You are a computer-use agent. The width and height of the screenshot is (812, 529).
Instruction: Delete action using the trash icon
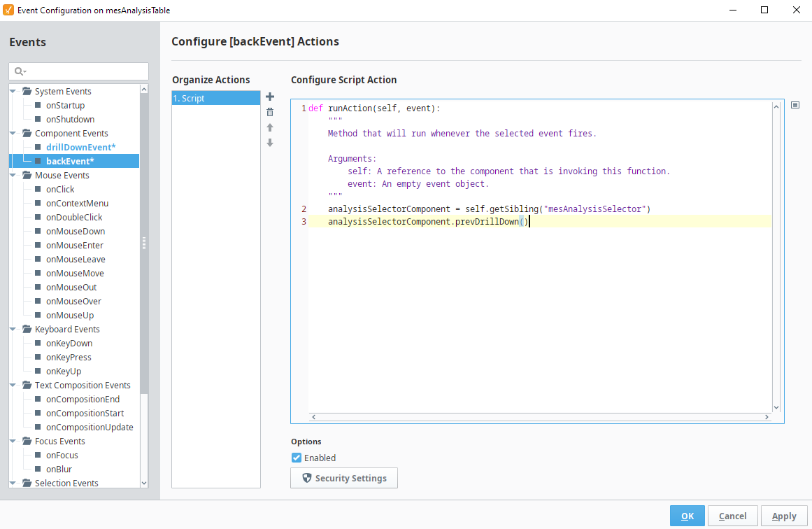coord(270,112)
